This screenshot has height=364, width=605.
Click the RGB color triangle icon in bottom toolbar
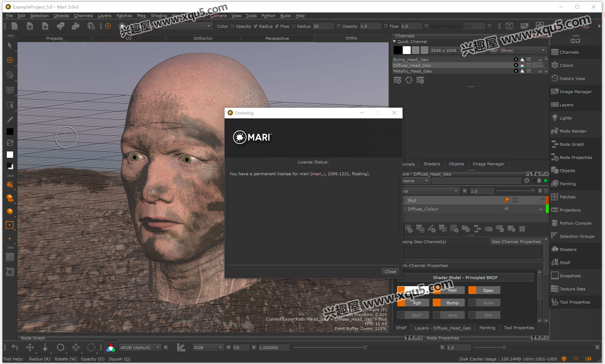click(111, 347)
